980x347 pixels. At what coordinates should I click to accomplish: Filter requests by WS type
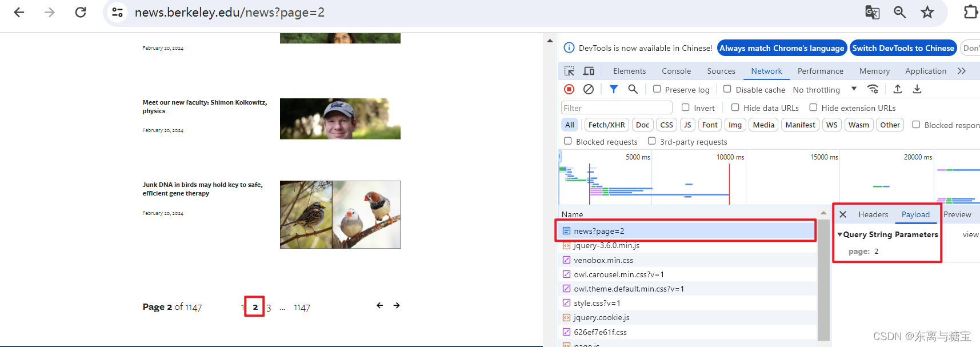831,125
